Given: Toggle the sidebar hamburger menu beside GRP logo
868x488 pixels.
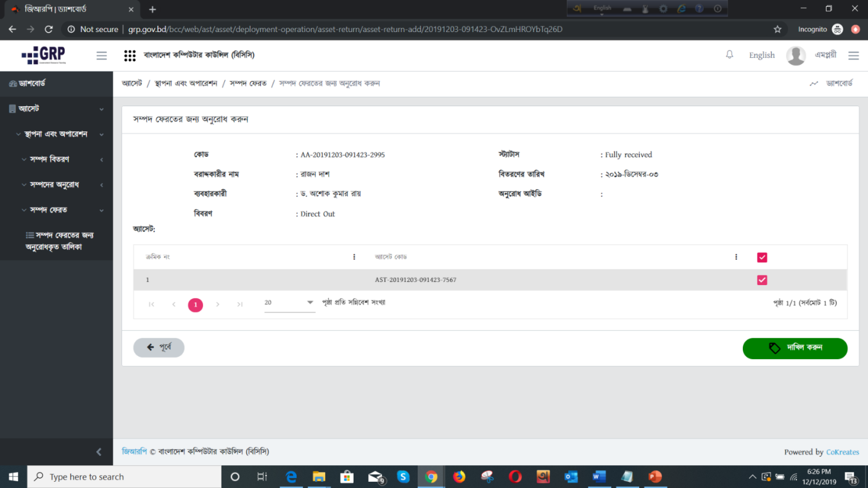Looking at the screenshot, I should click(102, 56).
